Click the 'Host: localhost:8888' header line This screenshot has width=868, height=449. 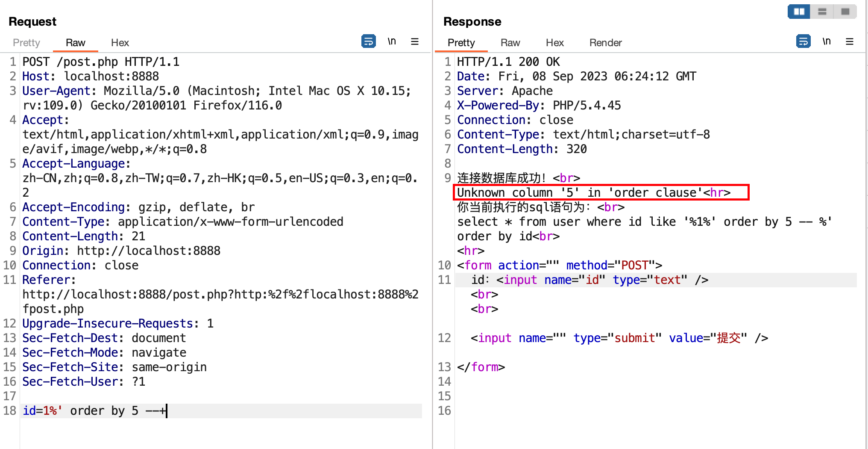pyautogui.click(x=91, y=77)
